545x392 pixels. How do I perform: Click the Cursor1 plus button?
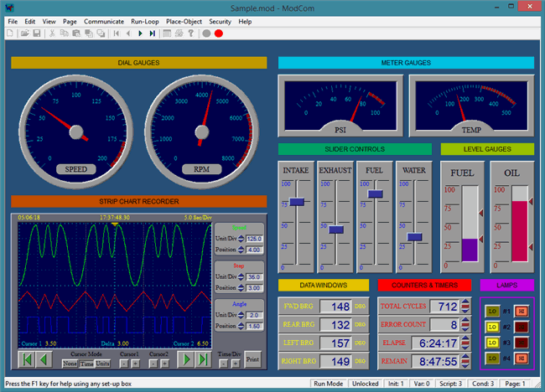click(136, 364)
